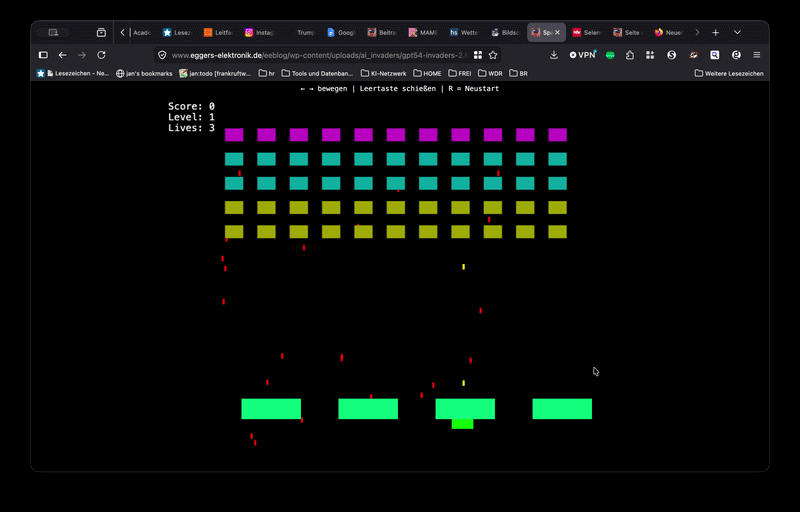The height and width of the screenshot is (512, 800).
Task: Expand Weitere Lesezeichen folder
Action: tap(729, 73)
